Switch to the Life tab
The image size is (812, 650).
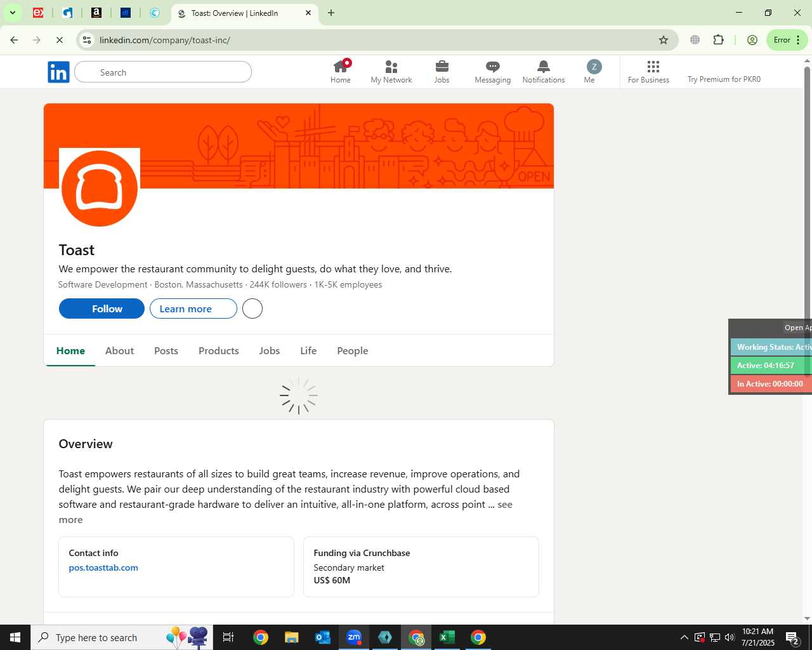click(308, 351)
